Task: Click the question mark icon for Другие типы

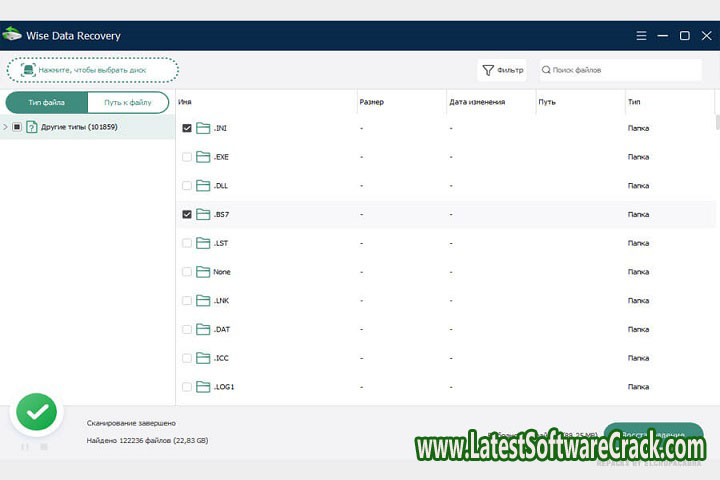Action: coord(32,127)
